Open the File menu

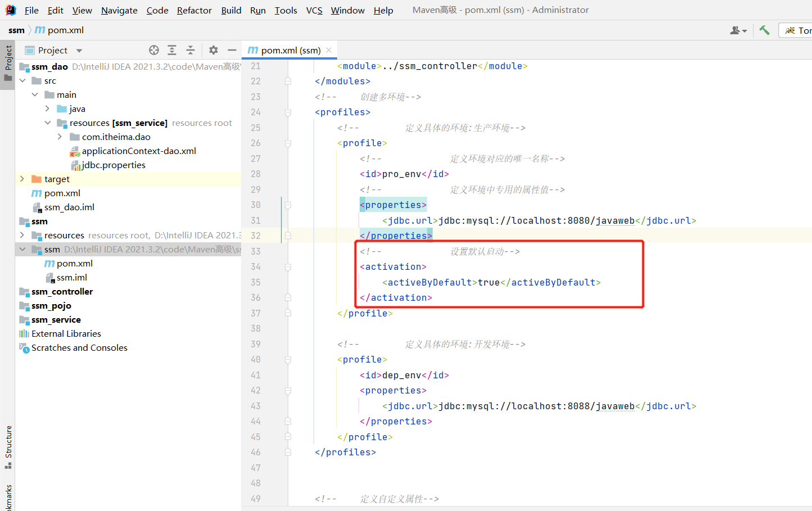click(31, 10)
